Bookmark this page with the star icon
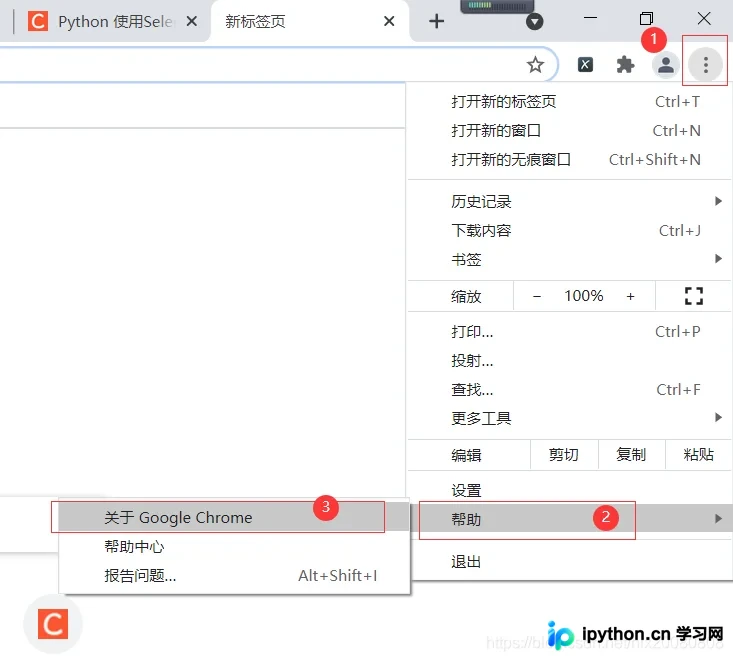The width and height of the screenshot is (733, 661). (535, 65)
